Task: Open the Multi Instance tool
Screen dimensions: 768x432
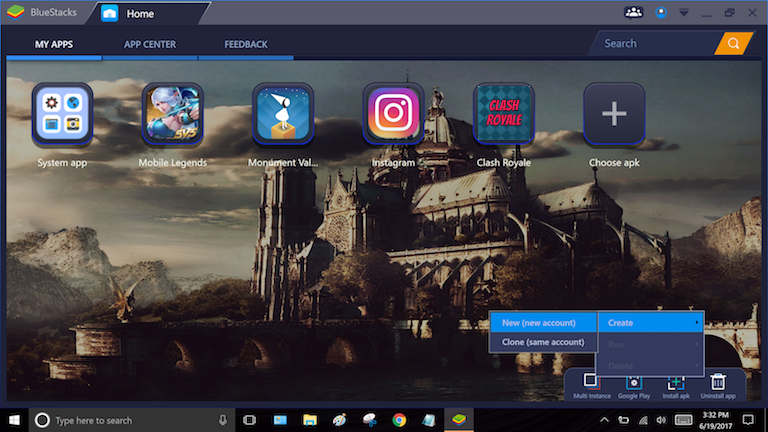Action: [x=591, y=385]
